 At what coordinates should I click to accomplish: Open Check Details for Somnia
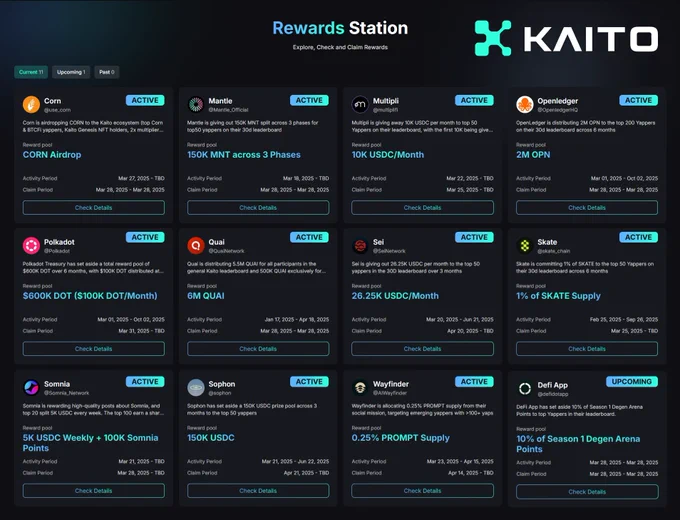point(94,491)
